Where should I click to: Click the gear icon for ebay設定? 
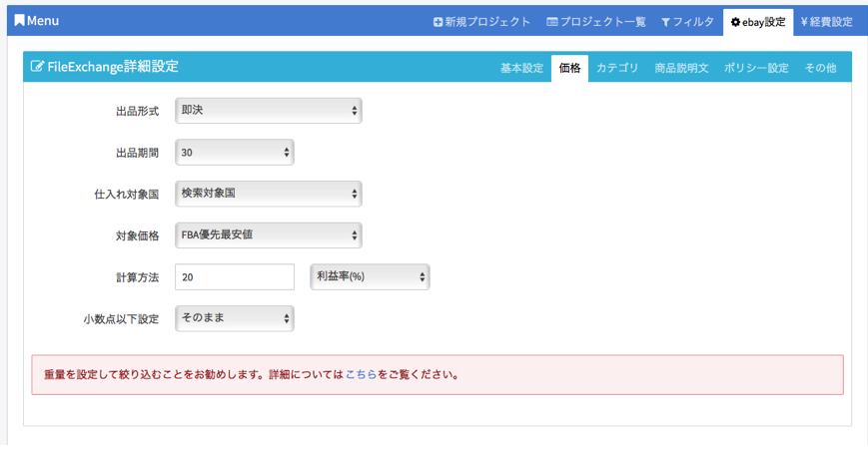tap(735, 22)
